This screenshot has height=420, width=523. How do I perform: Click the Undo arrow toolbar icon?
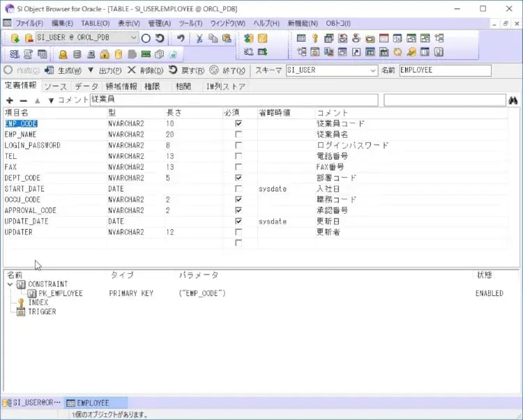point(181,38)
